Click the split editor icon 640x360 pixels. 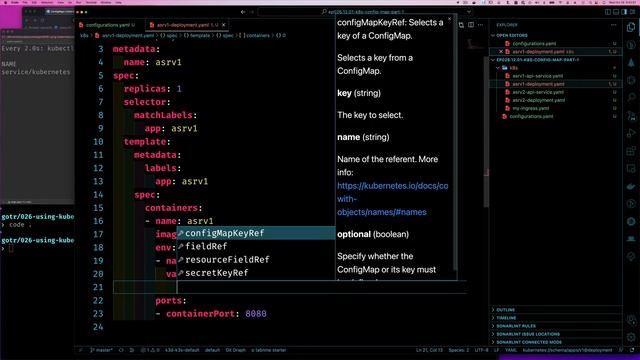click(x=471, y=25)
